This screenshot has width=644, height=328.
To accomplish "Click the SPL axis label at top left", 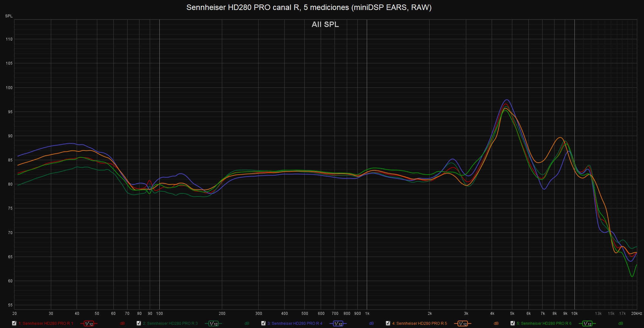I will point(9,16).
